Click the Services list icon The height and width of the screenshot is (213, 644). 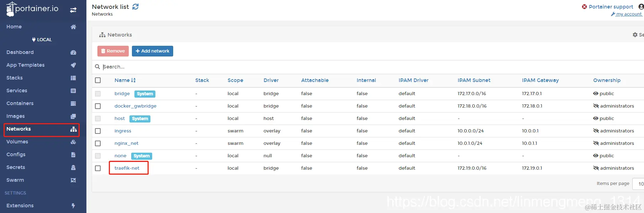tap(73, 91)
